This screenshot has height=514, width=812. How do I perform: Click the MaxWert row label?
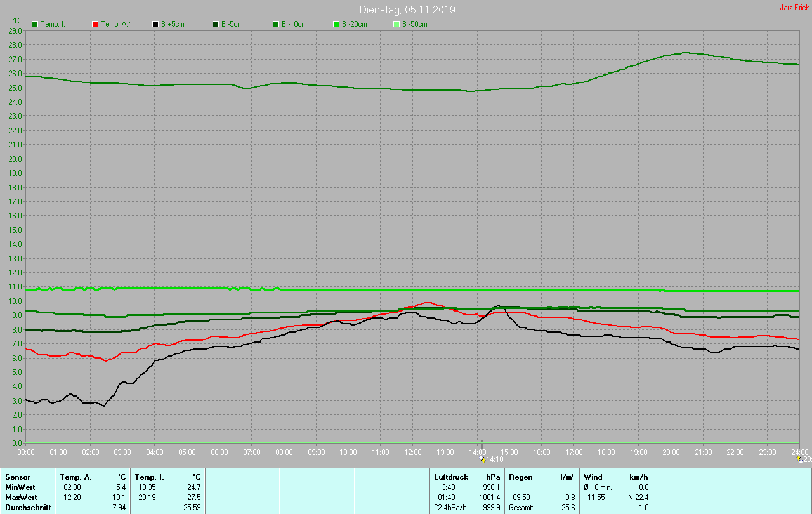[21, 498]
